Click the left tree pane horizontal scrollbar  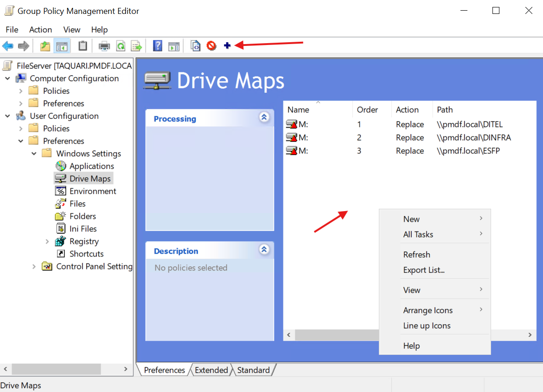(x=56, y=369)
